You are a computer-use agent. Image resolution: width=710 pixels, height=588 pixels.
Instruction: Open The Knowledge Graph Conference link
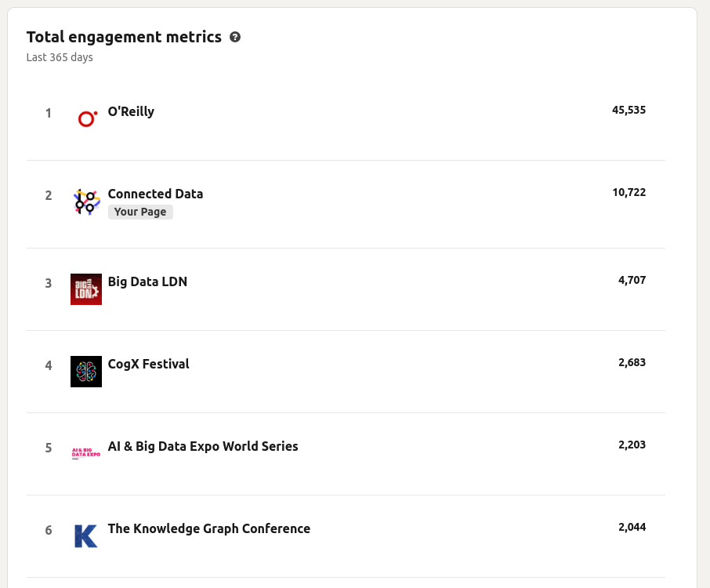point(208,528)
